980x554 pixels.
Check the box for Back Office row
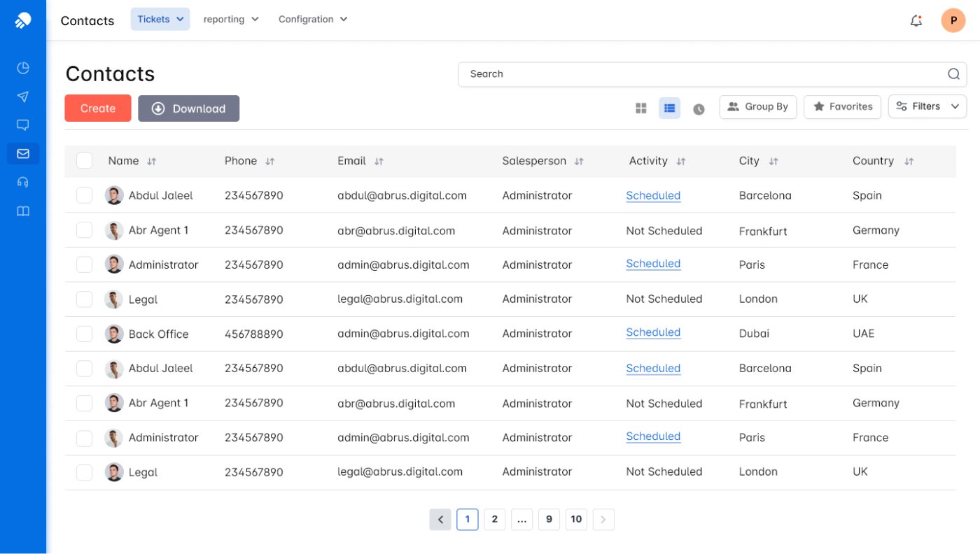(x=84, y=334)
